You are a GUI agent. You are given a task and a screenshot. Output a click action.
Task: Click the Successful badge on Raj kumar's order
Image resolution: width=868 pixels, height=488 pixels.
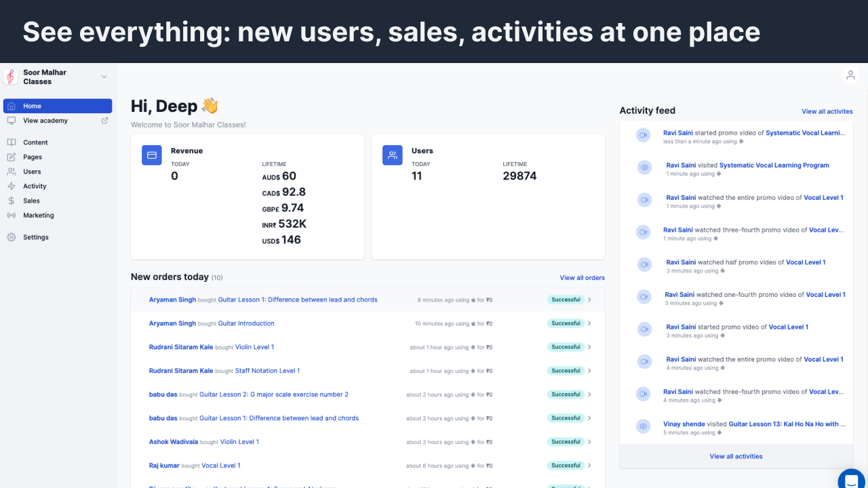click(566, 466)
